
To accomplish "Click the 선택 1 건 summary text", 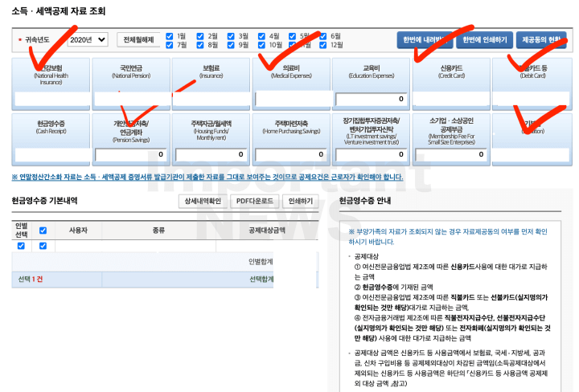I will point(31,280).
